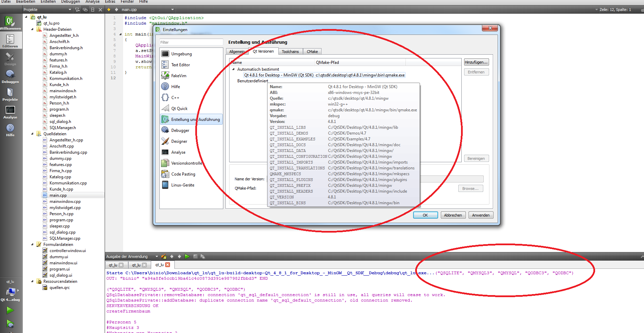
Task: Click the Hinzufügen... button
Action: [476, 62]
